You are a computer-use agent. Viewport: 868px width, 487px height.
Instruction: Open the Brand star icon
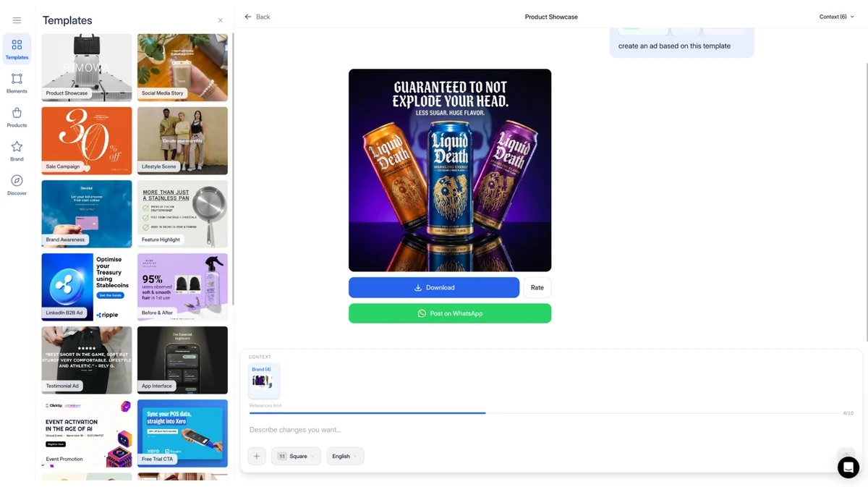pyautogui.click(x=17, y=151)
